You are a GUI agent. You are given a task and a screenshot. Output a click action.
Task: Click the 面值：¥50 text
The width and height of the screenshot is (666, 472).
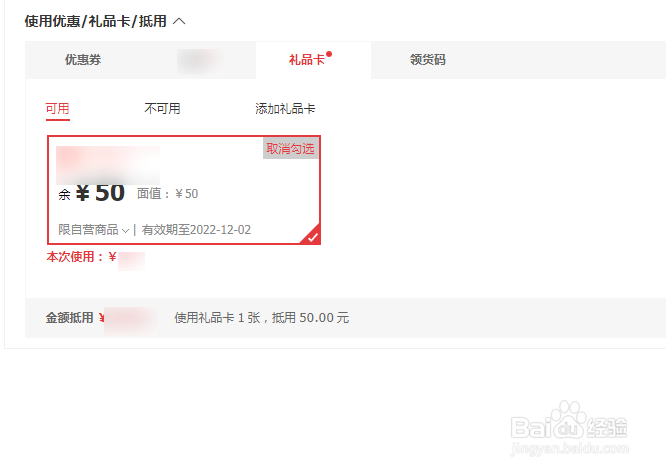pyautogui.click(x=167, y=194)
